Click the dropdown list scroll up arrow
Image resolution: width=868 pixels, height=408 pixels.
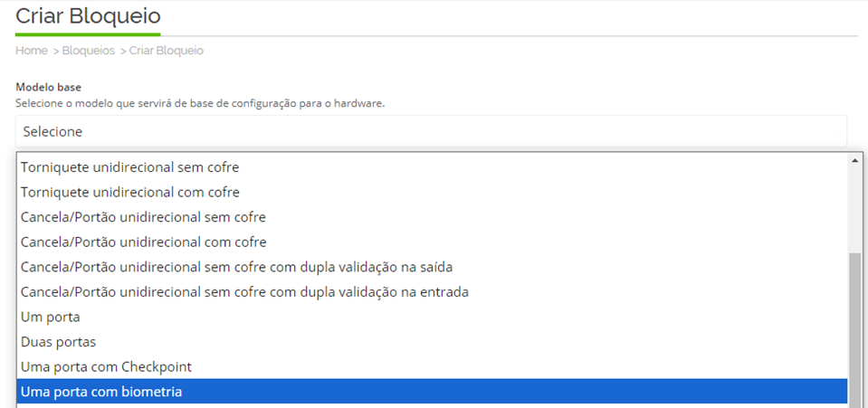click(x=854, y=160)
